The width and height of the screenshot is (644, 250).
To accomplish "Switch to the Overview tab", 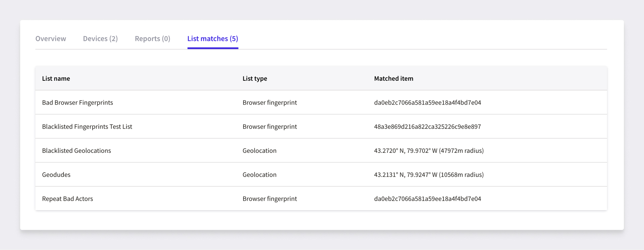I will click(51, 39).
